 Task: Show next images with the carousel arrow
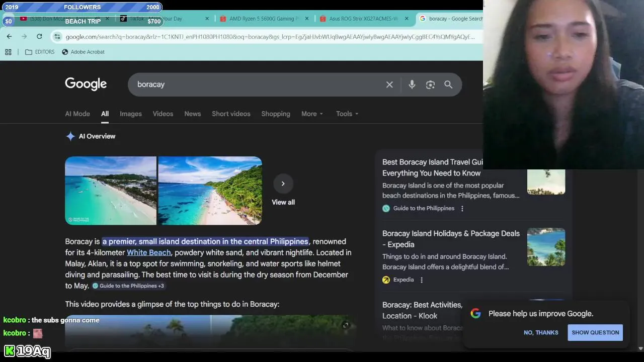(x=283, y=184)
